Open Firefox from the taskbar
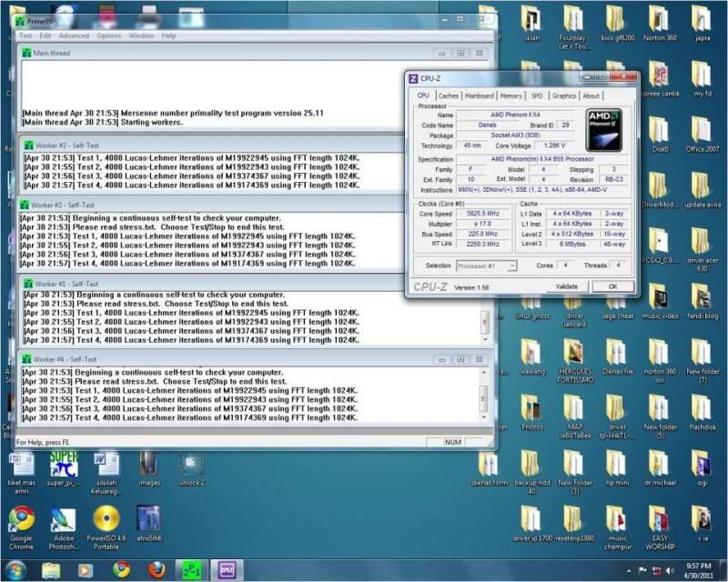Image resolution: width=728 pixels, height=582 pixels. pos(157,570)
